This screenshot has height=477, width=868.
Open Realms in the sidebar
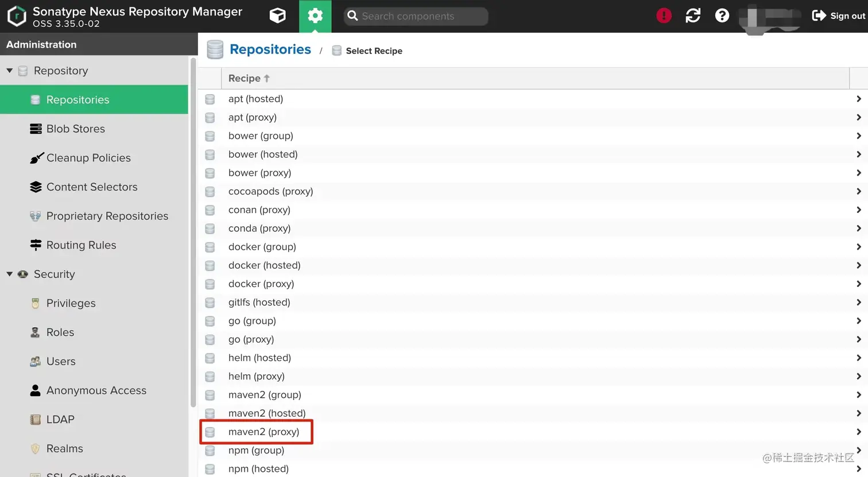[x=94, y=448]
